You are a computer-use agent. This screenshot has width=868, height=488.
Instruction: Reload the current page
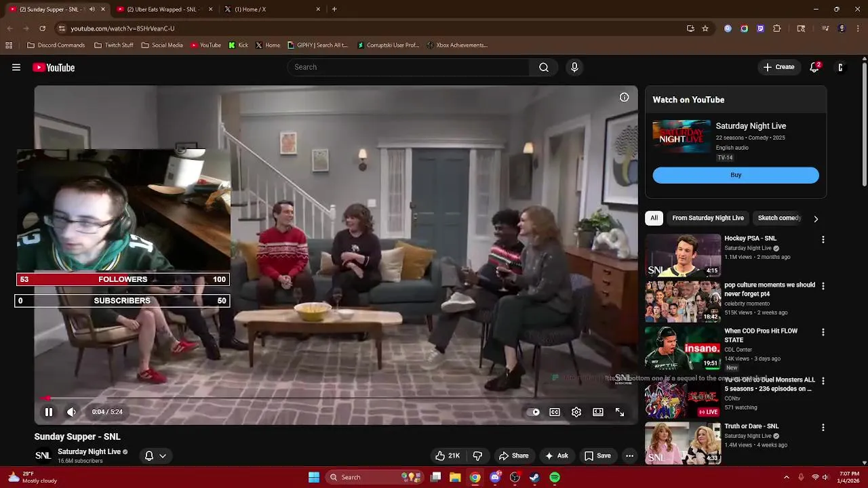(42, 28)
